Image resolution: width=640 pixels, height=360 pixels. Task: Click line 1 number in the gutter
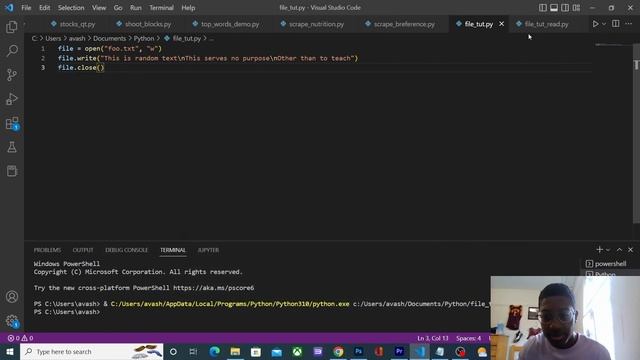[43, 49]
